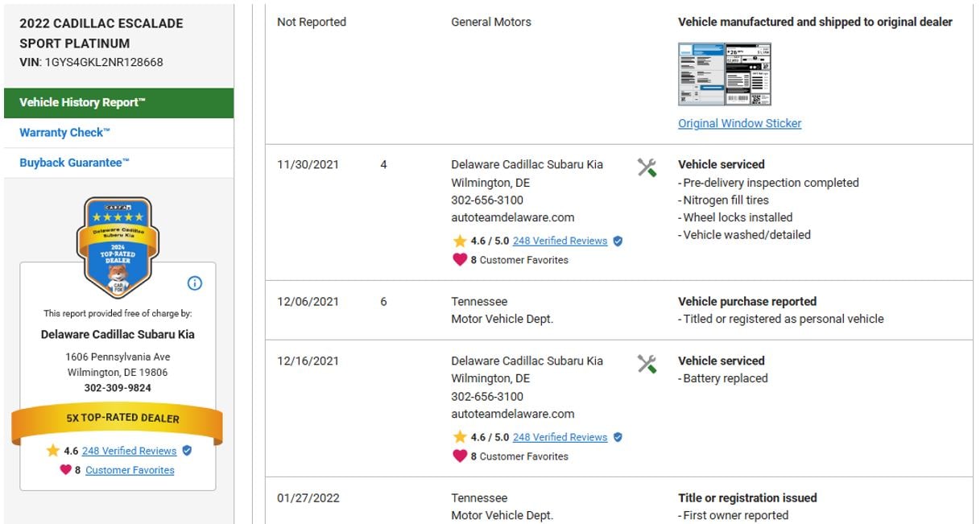Open 248 Verified Reviews link in 12/16/2021 entry
This screenshot has width=980, height=524.
560,437
